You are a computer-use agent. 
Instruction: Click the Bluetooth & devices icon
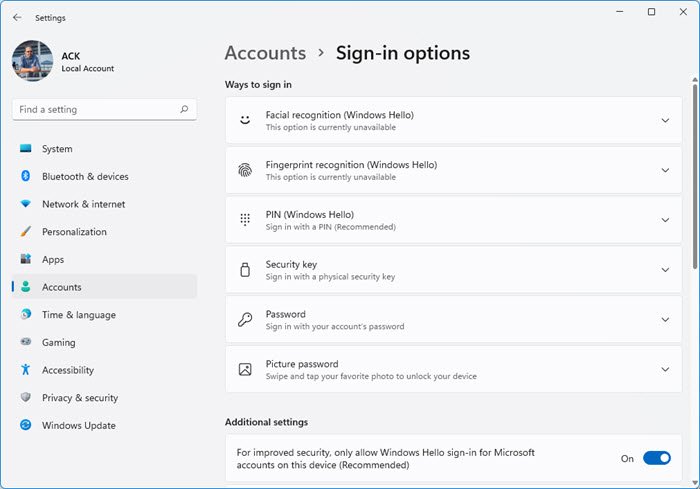coord(26,177)
